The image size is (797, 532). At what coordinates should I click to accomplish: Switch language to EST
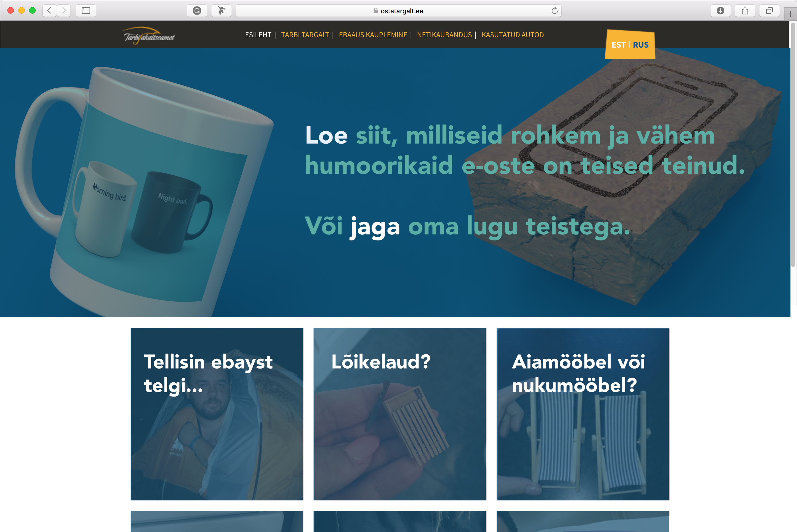coord(618,45)
